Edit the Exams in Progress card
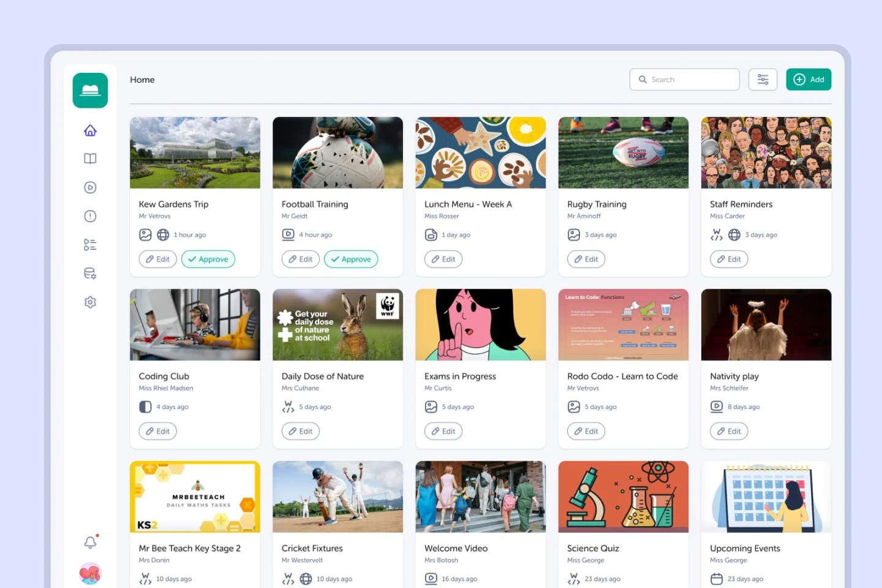 click(443, 431)
